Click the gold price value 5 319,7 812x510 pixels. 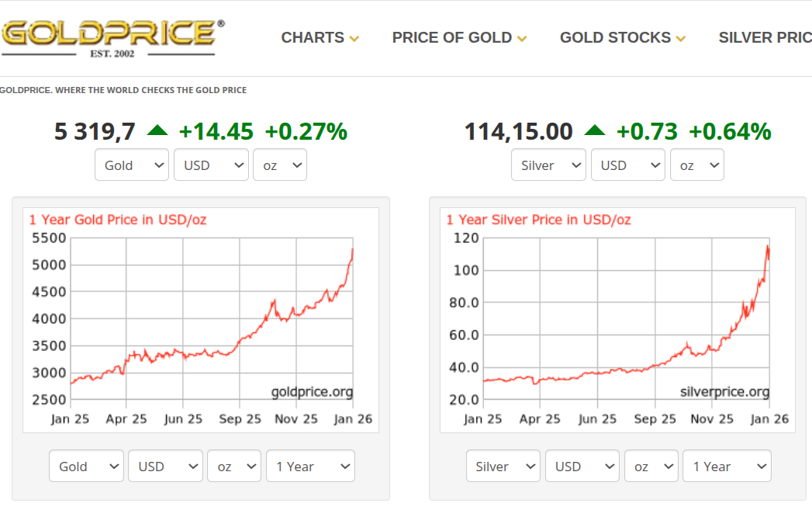pyautogui.click(x=95, y=132)
